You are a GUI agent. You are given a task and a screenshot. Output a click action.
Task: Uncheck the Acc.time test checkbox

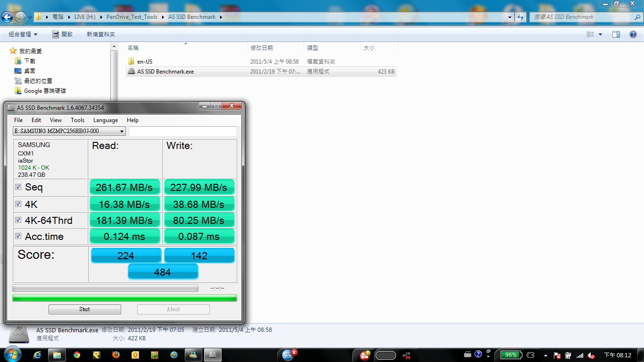(18, 236)
